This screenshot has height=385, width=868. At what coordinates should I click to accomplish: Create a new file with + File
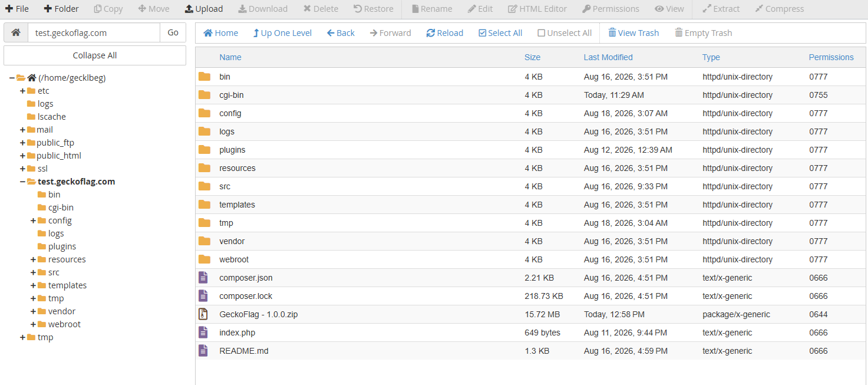[16, 9]
